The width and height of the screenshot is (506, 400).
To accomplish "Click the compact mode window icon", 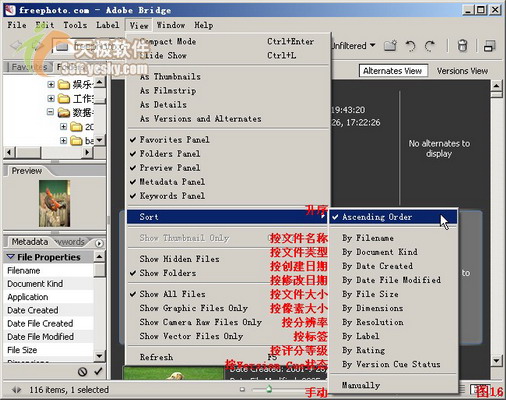I will coord(489,46).
